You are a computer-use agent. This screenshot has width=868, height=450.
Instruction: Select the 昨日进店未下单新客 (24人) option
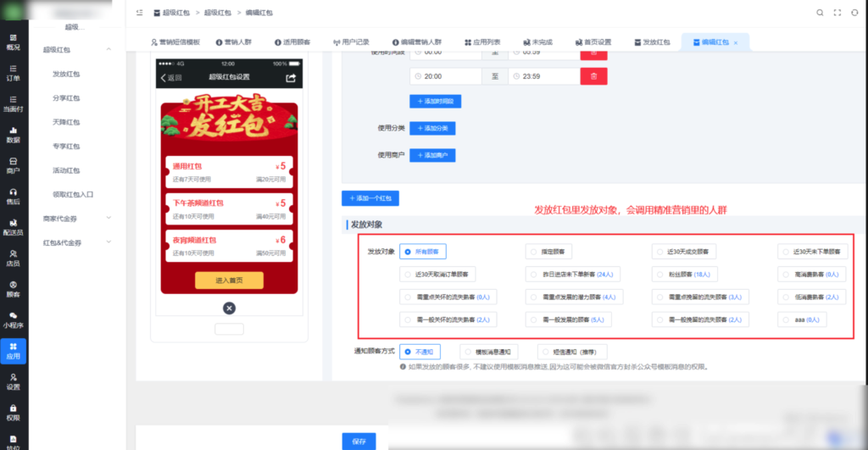click(573, 275)
